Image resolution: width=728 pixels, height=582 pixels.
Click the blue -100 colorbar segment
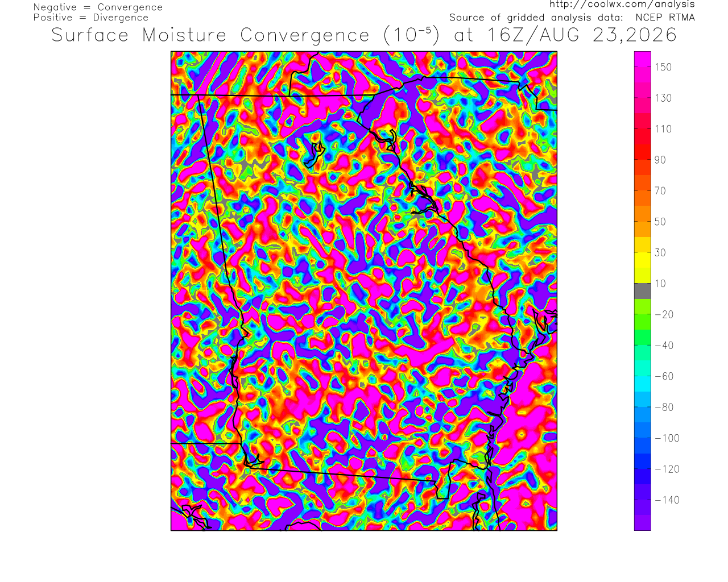(643, 438)
